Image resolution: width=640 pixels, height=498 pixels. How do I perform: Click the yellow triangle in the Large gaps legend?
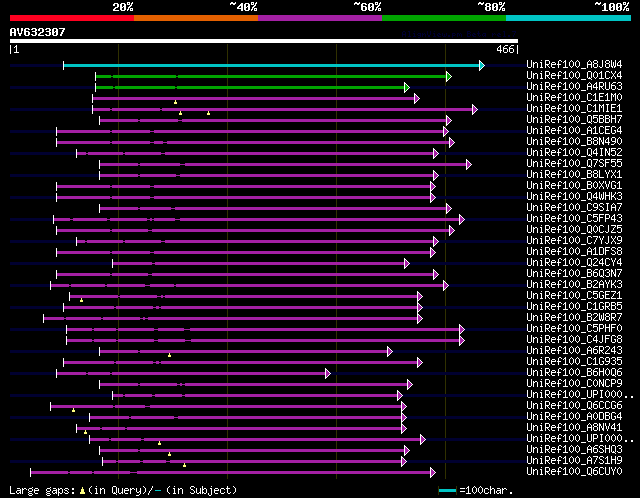pos(82,490)
